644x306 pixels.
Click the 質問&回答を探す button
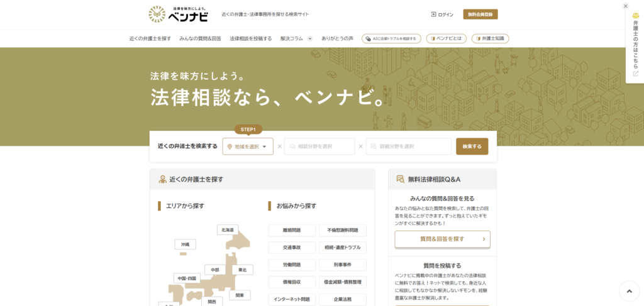[x=442, y=239]
